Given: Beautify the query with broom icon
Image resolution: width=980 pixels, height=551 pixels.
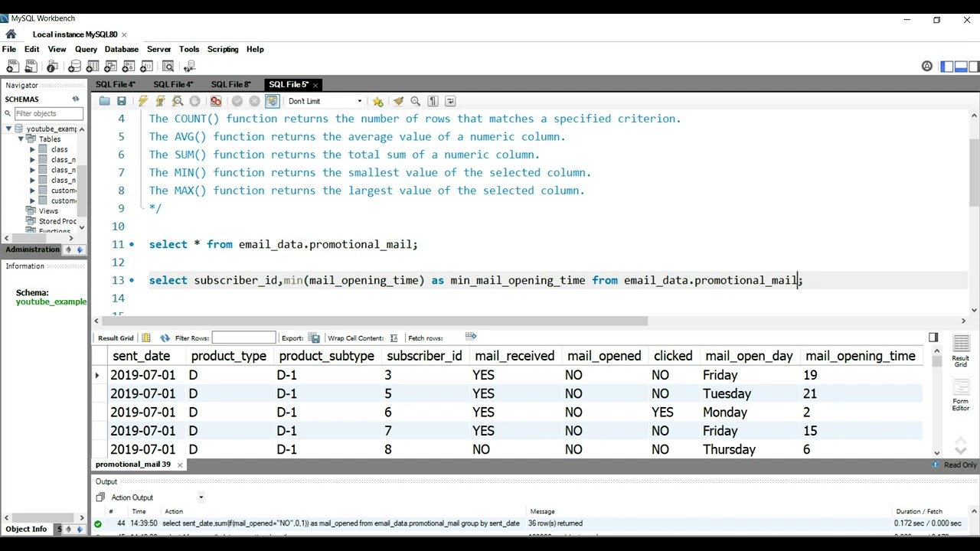Looking at the screenshot, I should click(x=398, y=101).
